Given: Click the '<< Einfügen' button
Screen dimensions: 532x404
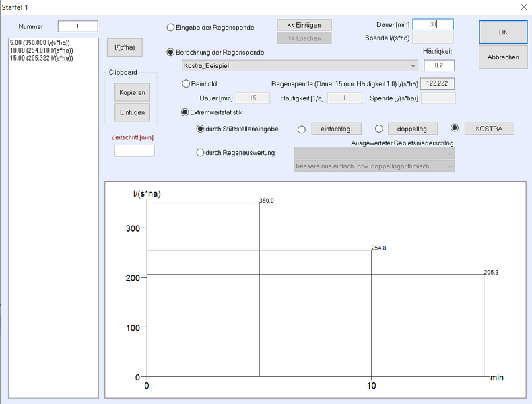Looking at the screenshot, I should click(x=304, y=25).
